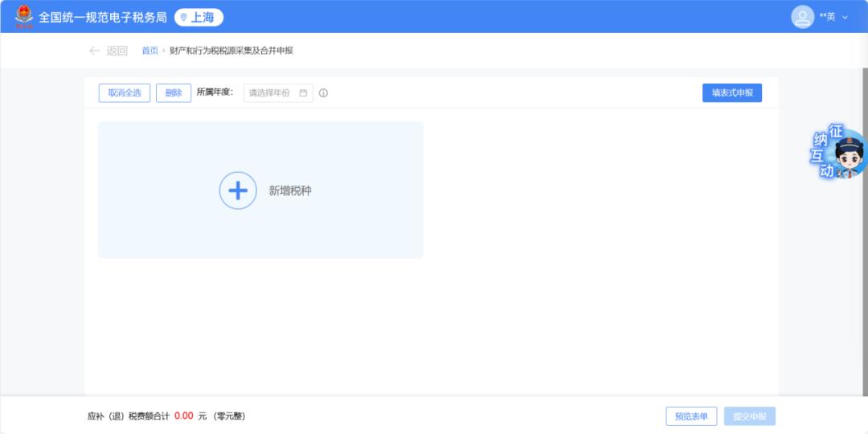Click the plus circle icon to add tax

pos(238,190)
